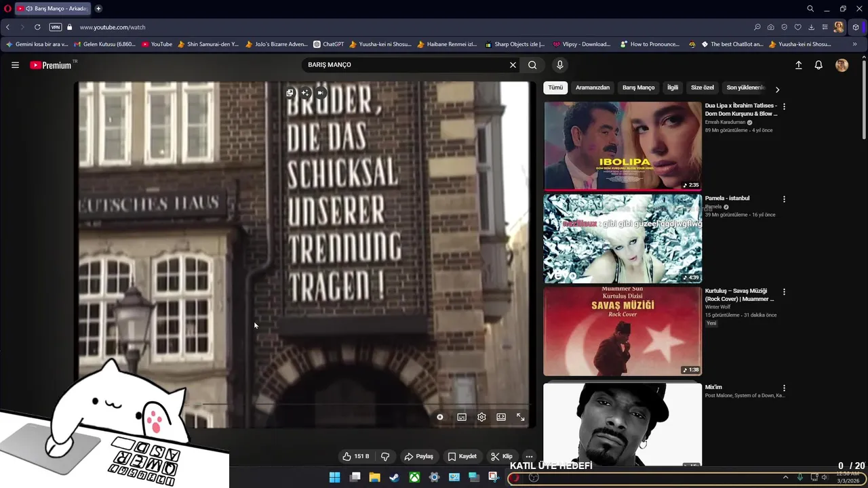Reload the page in Opera
The image size is (868, 488).
coord(37,27)
